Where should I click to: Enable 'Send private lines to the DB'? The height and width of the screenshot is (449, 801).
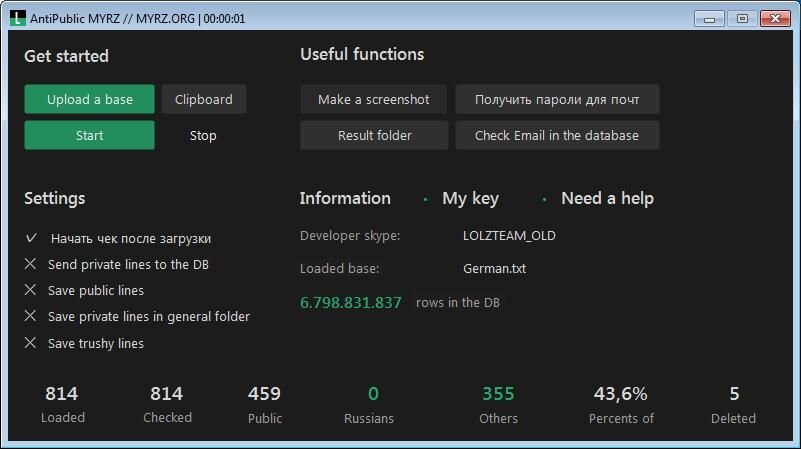(31, 264)
